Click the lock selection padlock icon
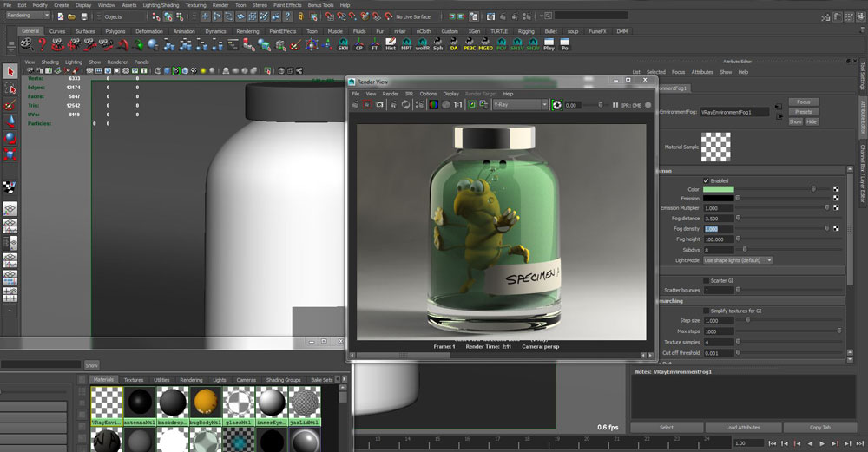The image size is (868, 452). [300, 16]
